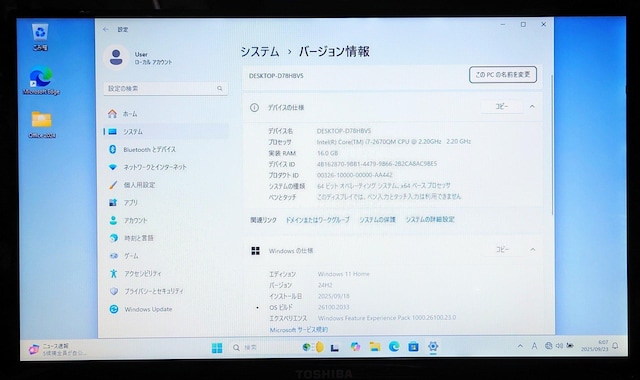
Task: Open the task view icon on taskbar
Action: click(335, 347)
